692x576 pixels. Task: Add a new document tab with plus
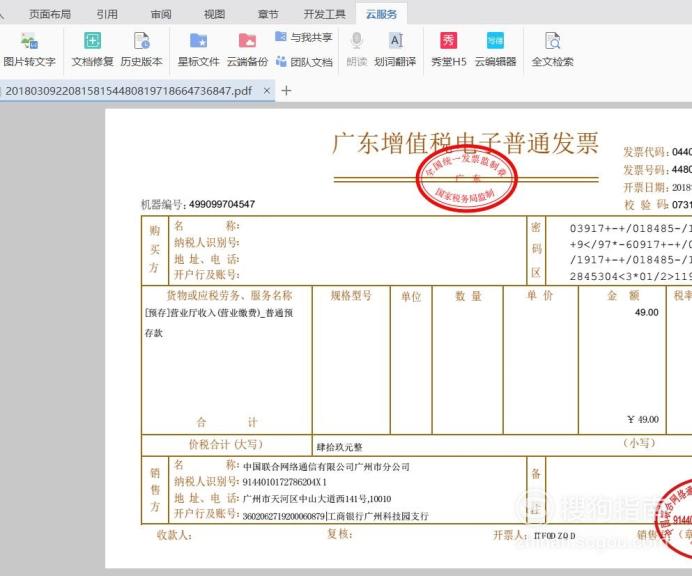[286, 90]
